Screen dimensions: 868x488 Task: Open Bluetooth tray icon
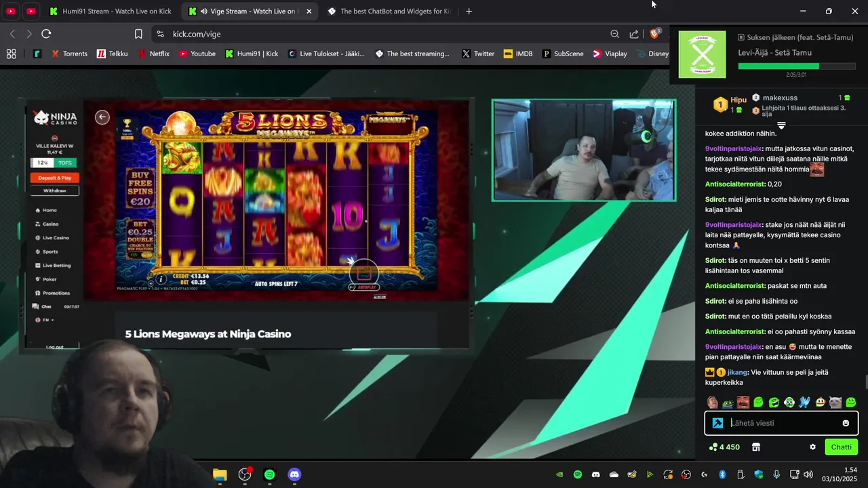point(722,474)
